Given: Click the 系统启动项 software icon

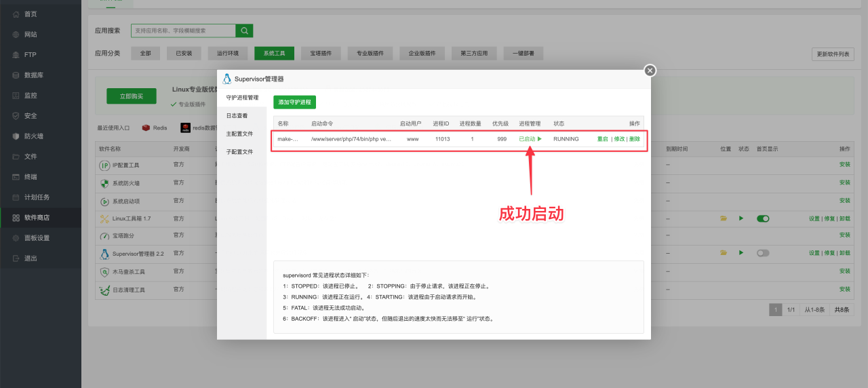Looking at the screenshot, I should [x=104, y=201].
